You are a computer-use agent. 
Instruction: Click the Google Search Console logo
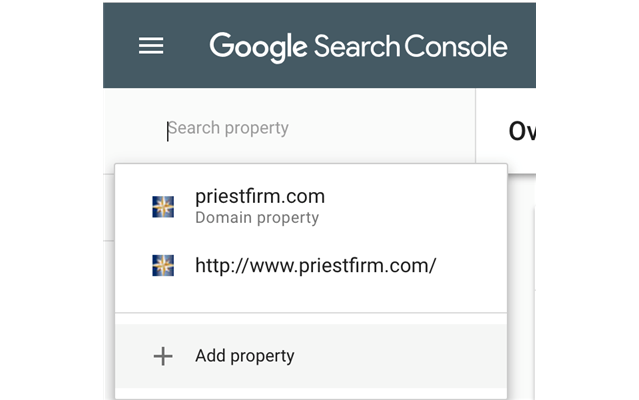(358, 46)
